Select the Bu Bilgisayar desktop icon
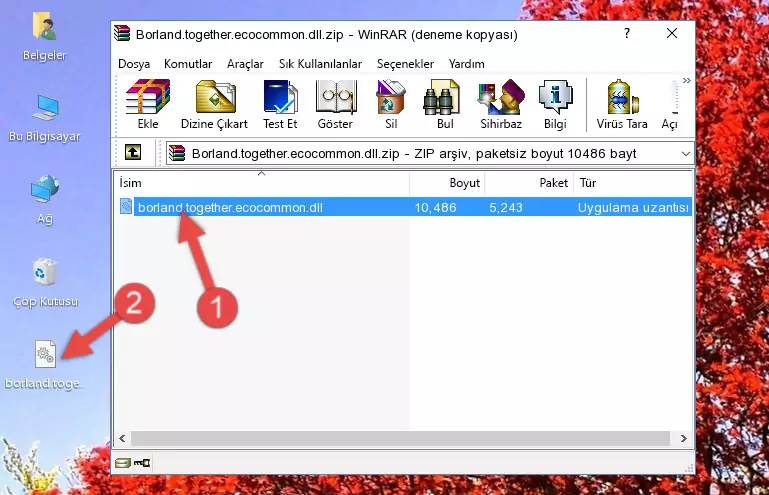This screenshot has height=495, width=769. [44, 118]
